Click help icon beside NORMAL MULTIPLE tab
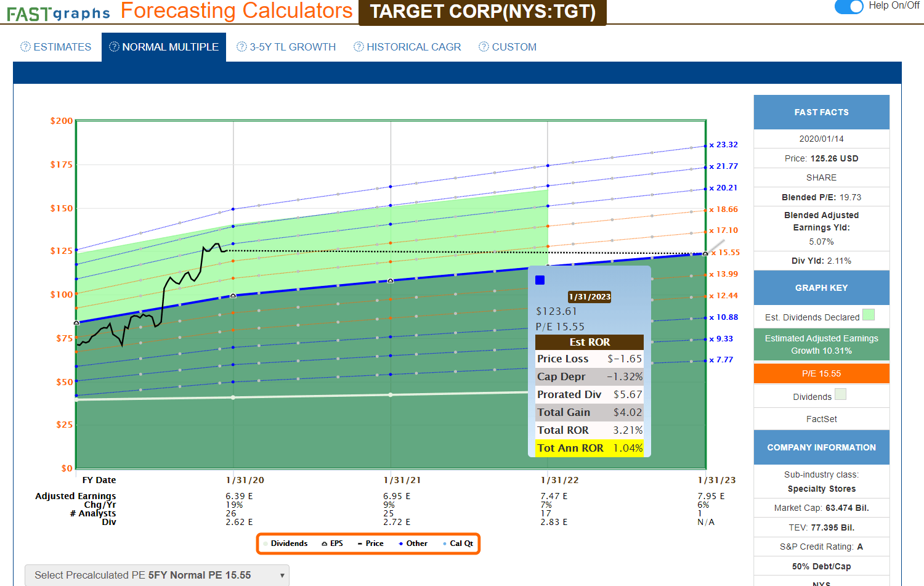The width and height of the screenshot is (924, 586). click(x=114, y=47)
